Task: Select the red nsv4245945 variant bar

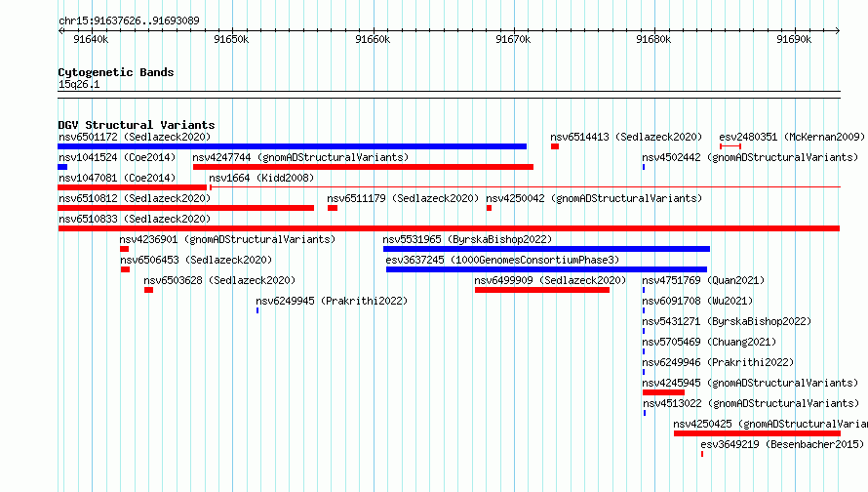Action: pos(664,392)
